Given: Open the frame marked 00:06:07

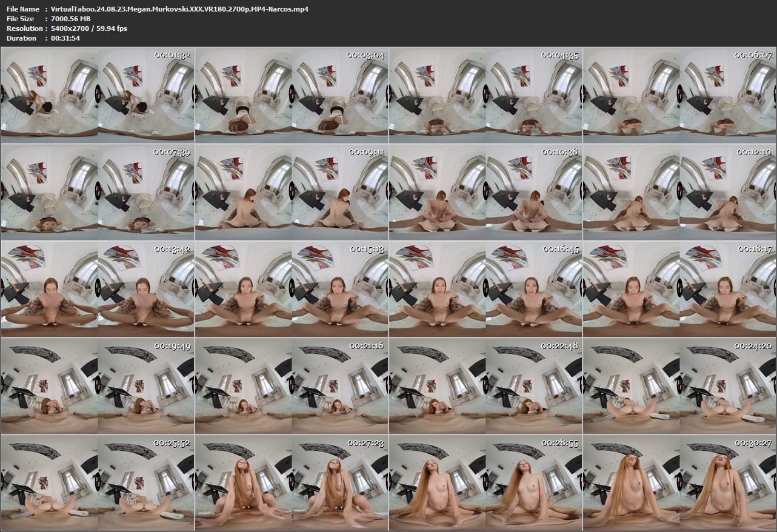Looking at the screenshot, I should tap(679, 95).
